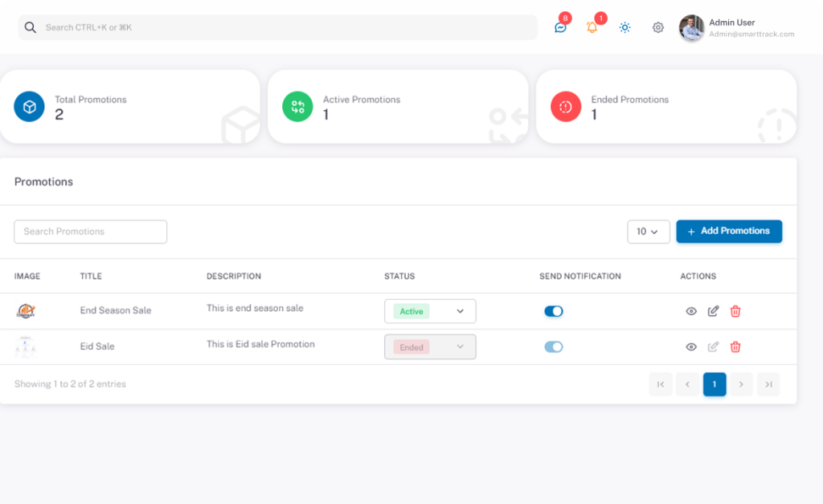The image size is (823, 504).
Task: Open the notifications bell icon
Action: [592, 27]
